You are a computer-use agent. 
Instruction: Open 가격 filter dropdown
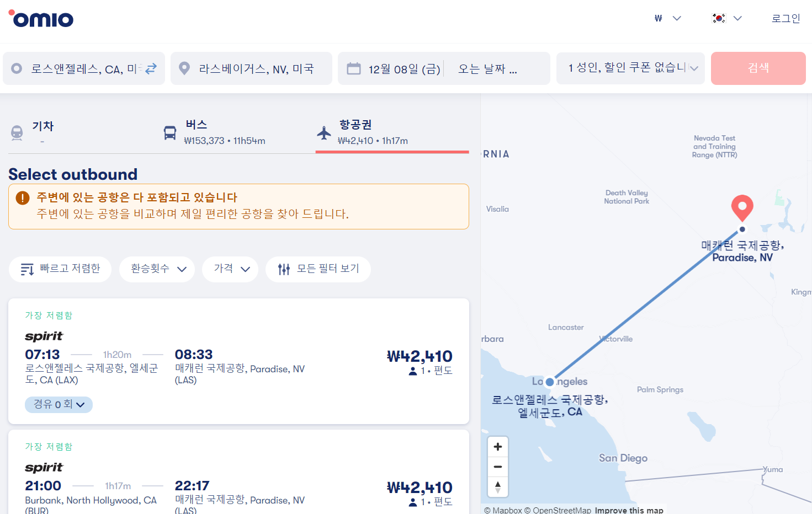point(230,269)
